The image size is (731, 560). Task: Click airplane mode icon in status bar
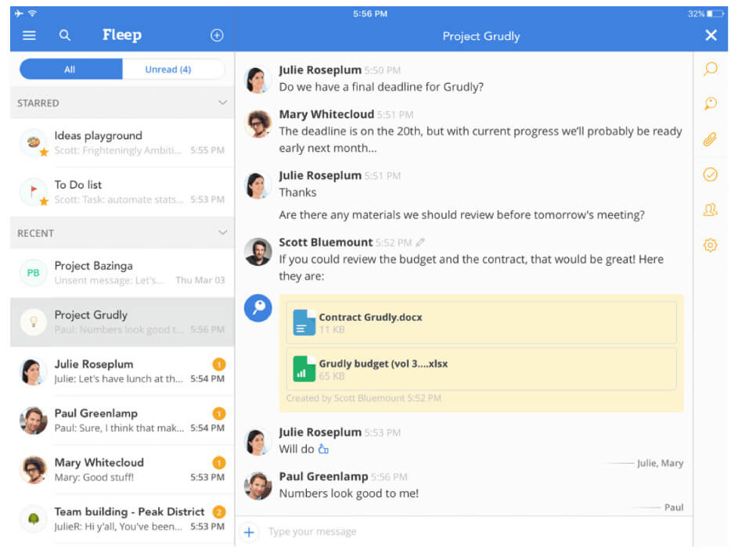click(x=19, y=13)
